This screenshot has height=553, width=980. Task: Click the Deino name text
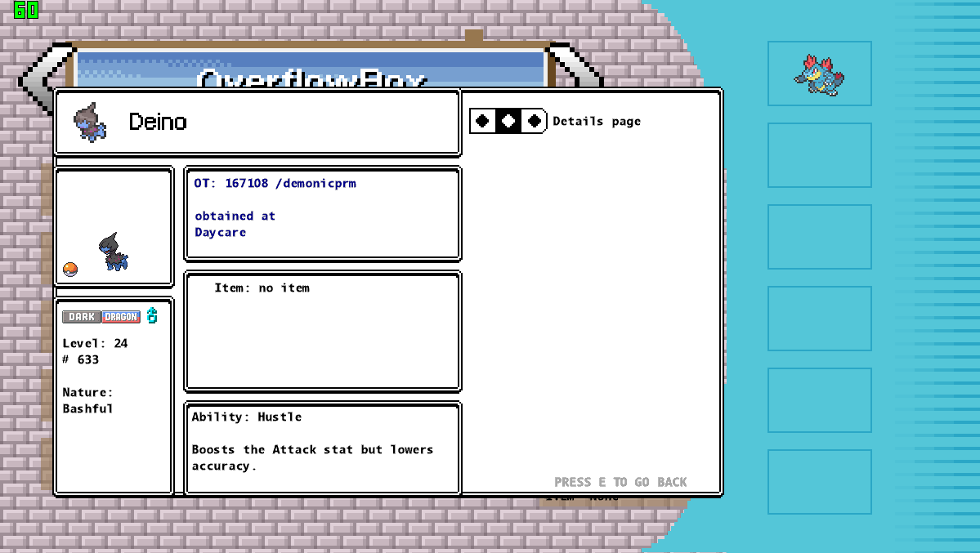pos(158,121)
